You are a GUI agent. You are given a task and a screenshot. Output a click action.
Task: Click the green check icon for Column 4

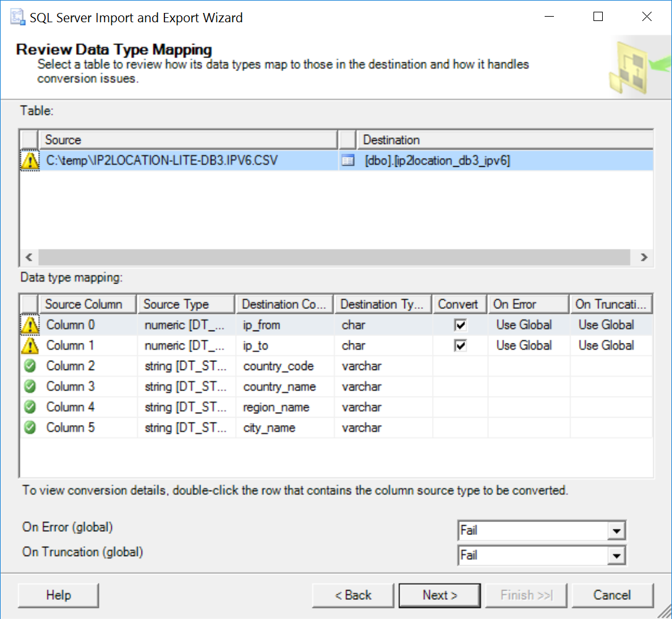pyautogui.click(x=30, y=407)
